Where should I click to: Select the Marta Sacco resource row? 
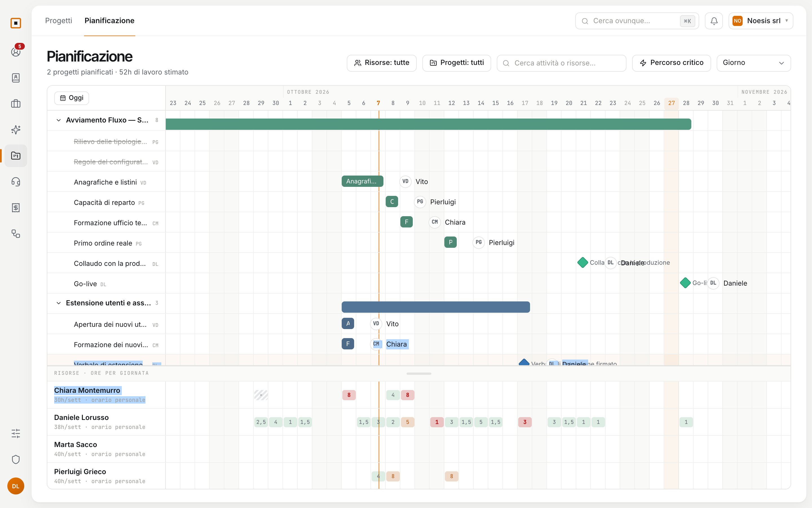pyautogui.click(x=106, y=449)
